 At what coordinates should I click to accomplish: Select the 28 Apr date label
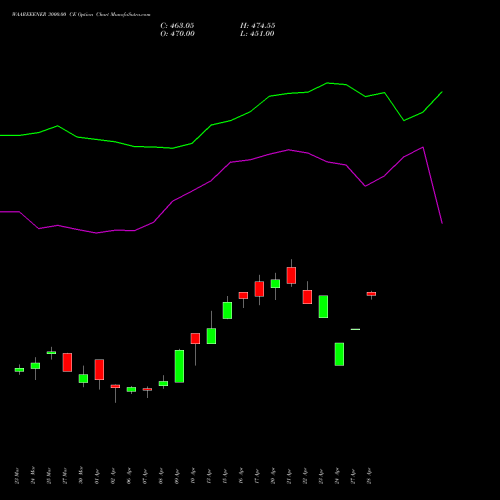pos(369,476)
